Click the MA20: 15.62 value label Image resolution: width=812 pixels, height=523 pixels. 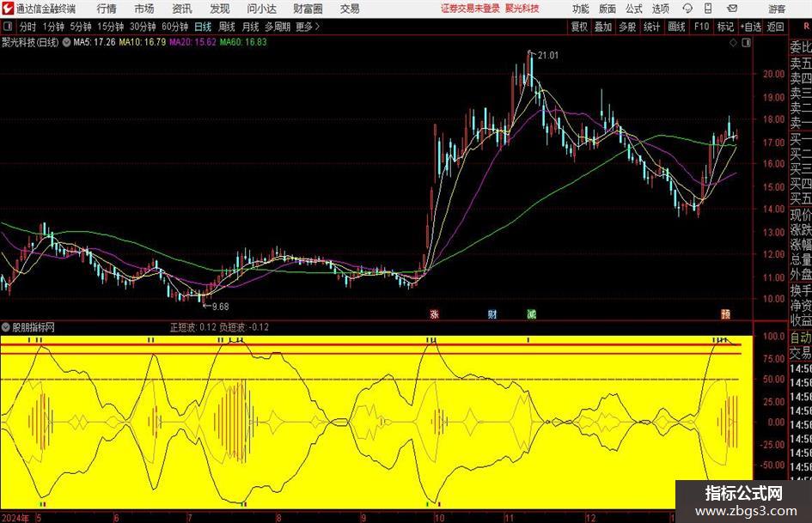point(192,42)
